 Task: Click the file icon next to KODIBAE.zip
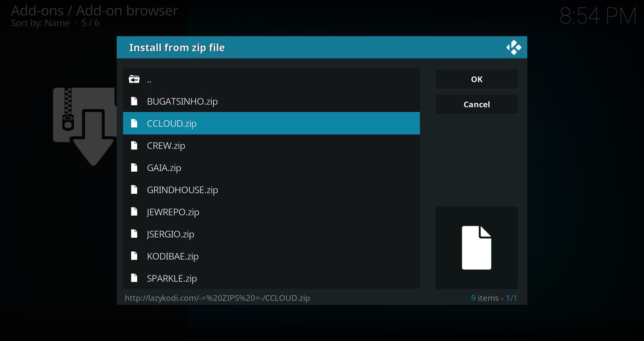tap(134, 256)
